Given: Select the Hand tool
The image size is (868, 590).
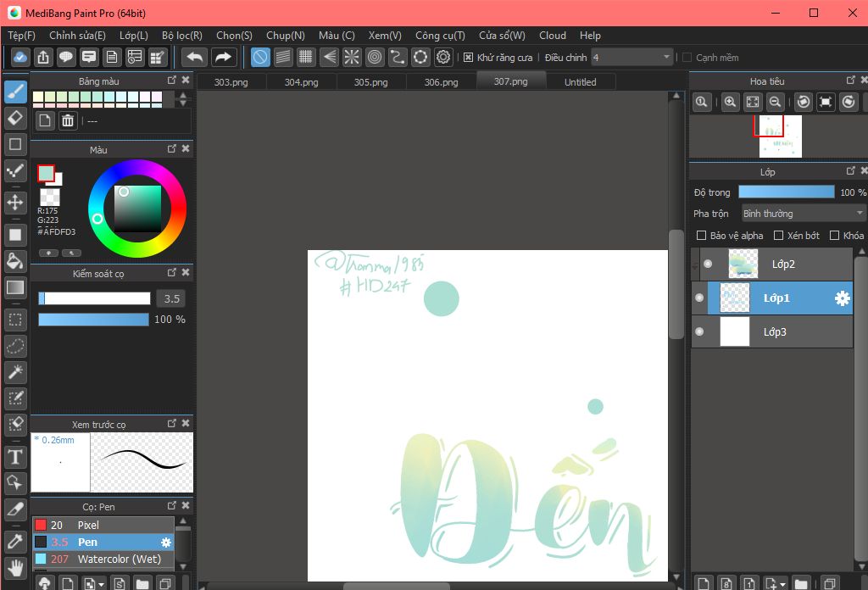Looking at the screenshot, I should tap(15, 568).
